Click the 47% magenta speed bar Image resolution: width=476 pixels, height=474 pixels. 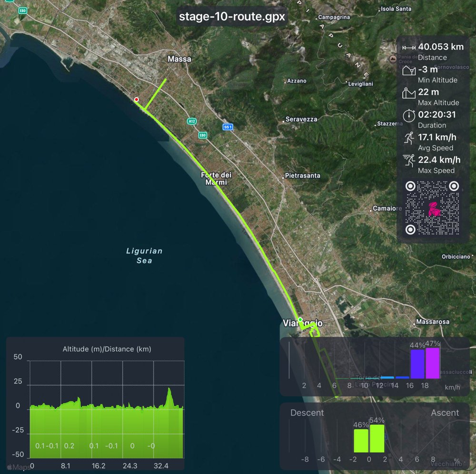[433, 363]
